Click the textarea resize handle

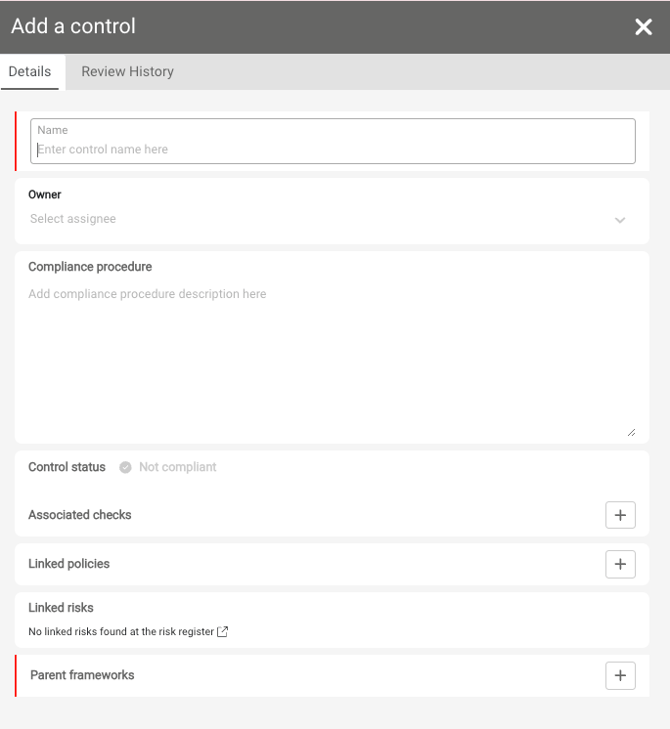click(x=631, y=432)
